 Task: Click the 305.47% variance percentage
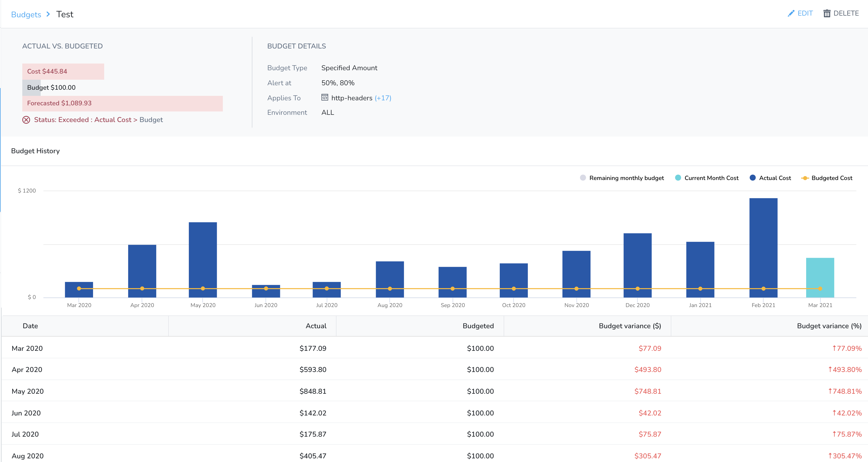[x=845, y=456]
